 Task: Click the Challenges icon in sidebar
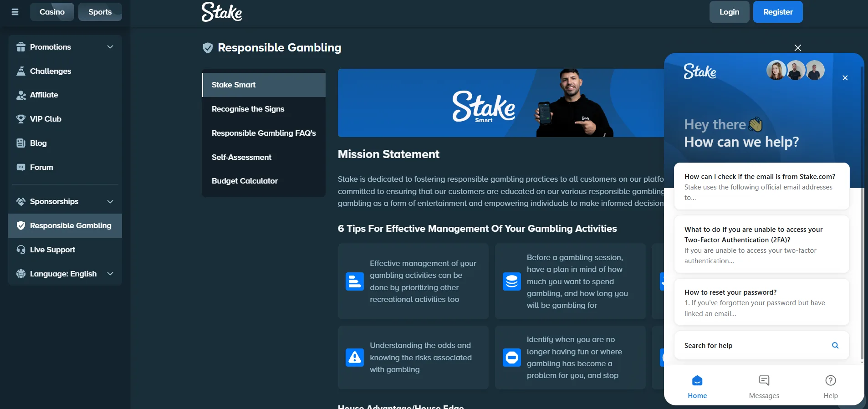21,71
